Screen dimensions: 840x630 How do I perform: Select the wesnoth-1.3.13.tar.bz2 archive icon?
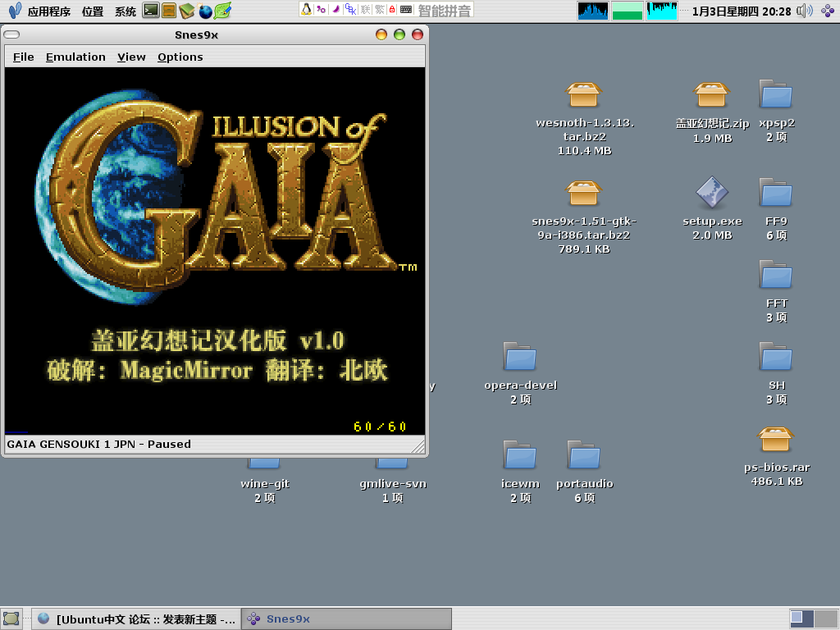click(x=584, y=95)
